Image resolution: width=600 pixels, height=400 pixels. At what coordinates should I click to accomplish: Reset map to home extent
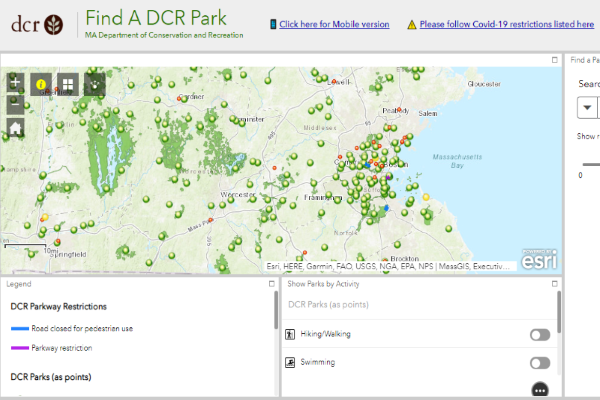pyautogui.click(x=16, y=127)
